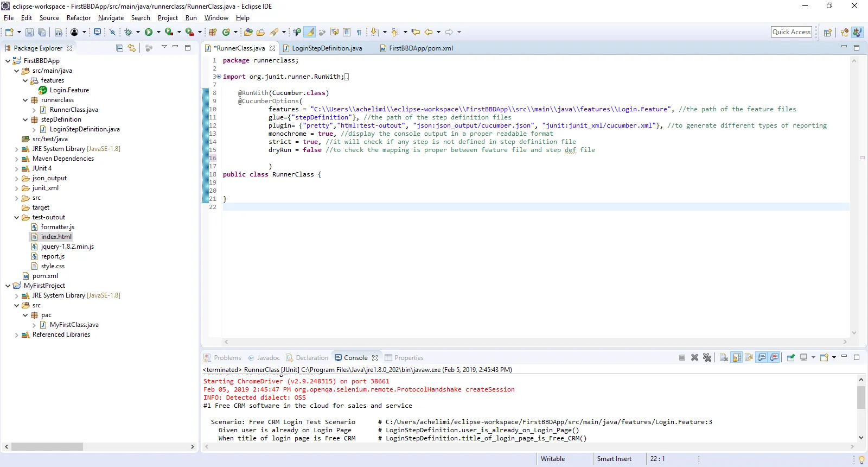Click the Quick Access field

791,32
